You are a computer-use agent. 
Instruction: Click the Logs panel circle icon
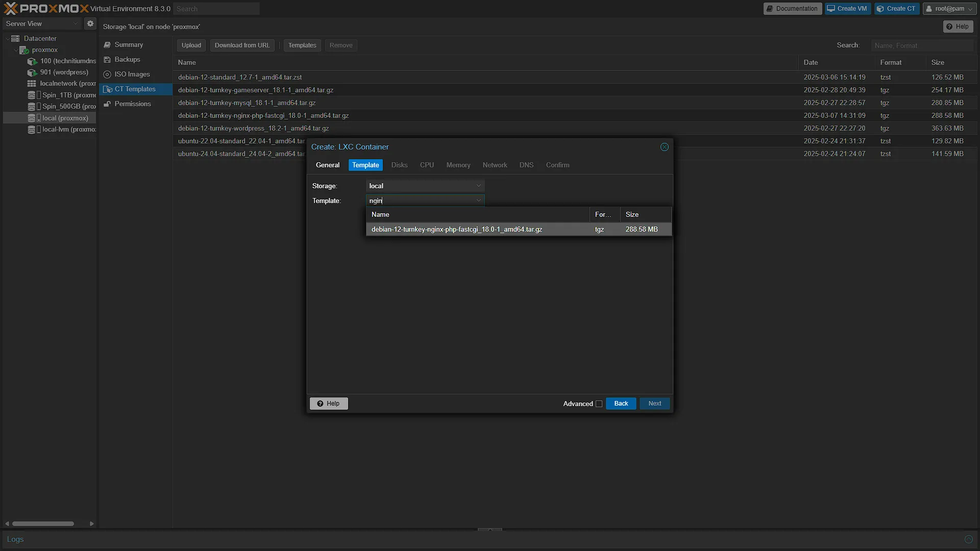pos(968,539)
